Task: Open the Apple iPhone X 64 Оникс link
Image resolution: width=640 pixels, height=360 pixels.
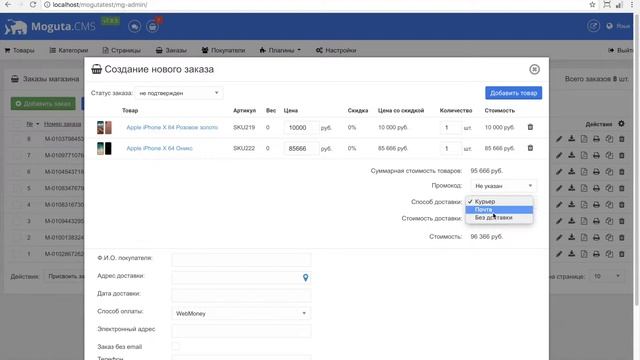Action: (x=159, y=148)
